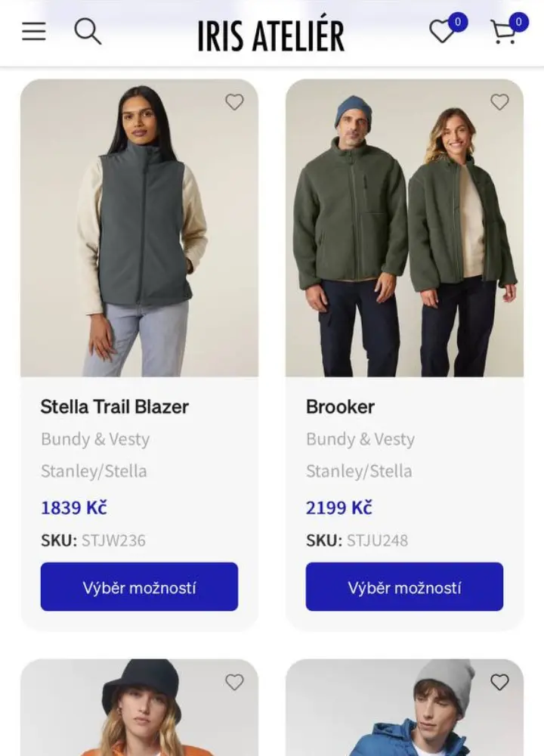Screen dimensions: 544x756
Task: Toggle heart on bucket hat product
Action: [x=235, y=682]
